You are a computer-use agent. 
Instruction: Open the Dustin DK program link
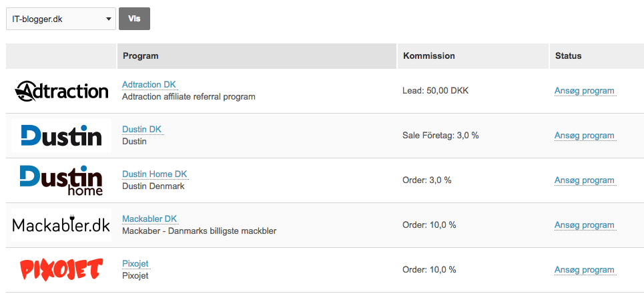(141, 130)
